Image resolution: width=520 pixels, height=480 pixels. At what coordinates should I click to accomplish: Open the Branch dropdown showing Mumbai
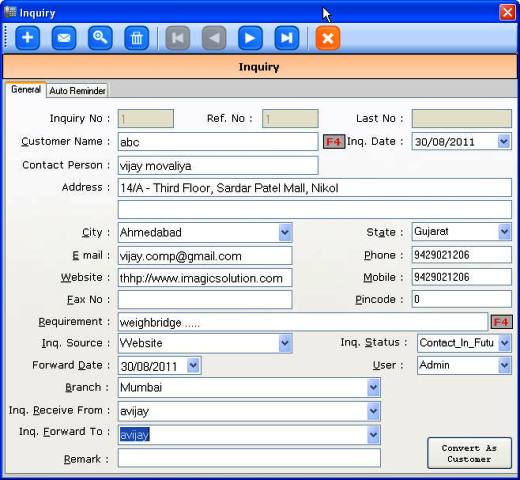[x=373, y=387]
